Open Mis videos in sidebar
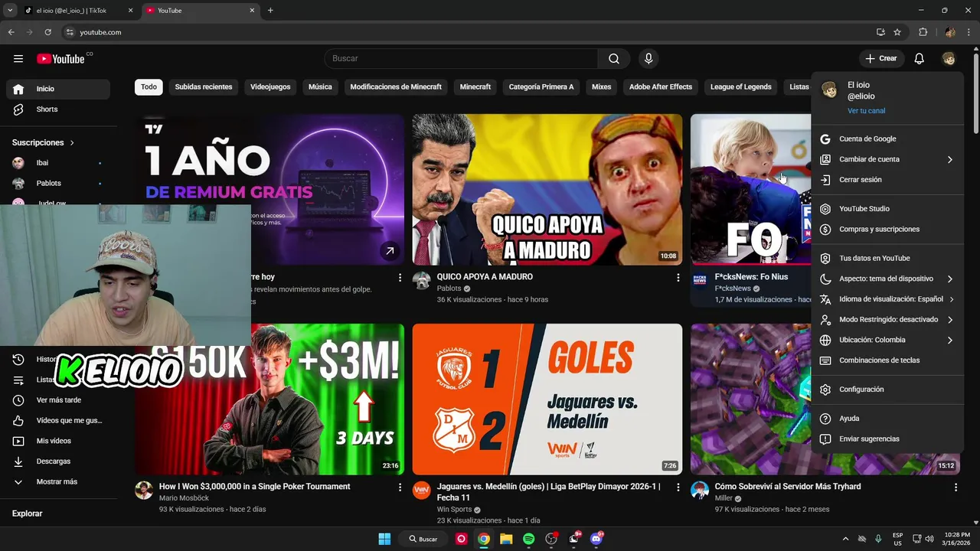Screen dimensions: 980x551 (x=58, y=441)
